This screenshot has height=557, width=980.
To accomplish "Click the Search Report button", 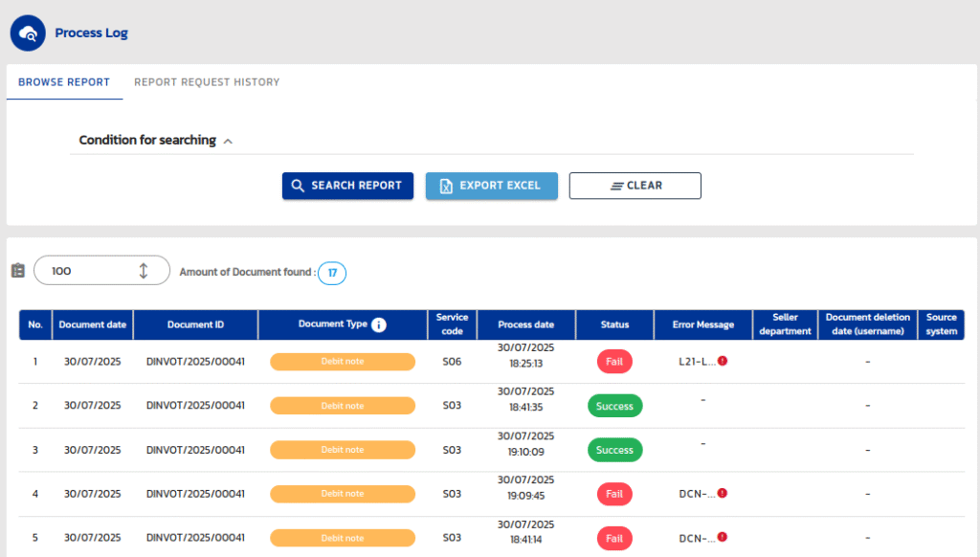I will tap(347, 186).
